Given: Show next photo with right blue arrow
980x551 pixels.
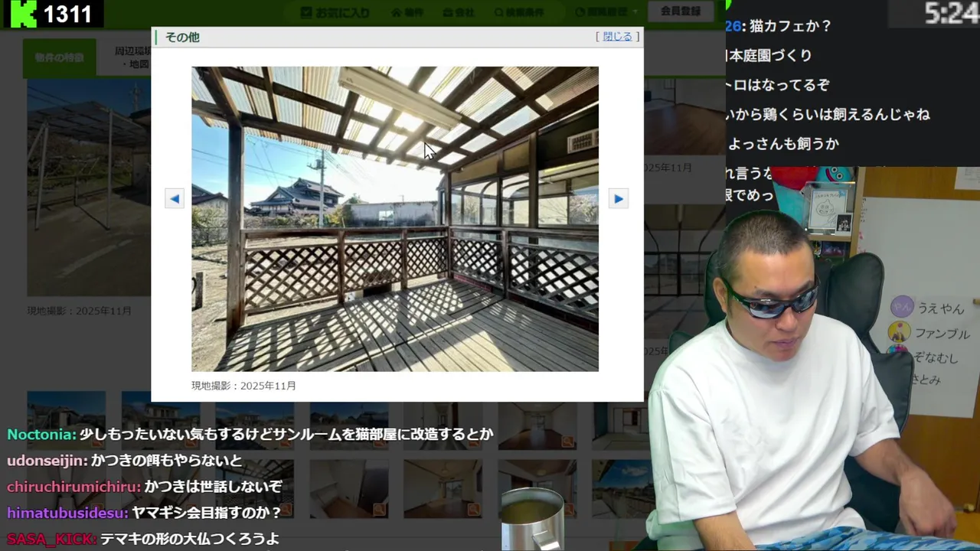Looking at the screenshot, I should (x=618, y=199).
